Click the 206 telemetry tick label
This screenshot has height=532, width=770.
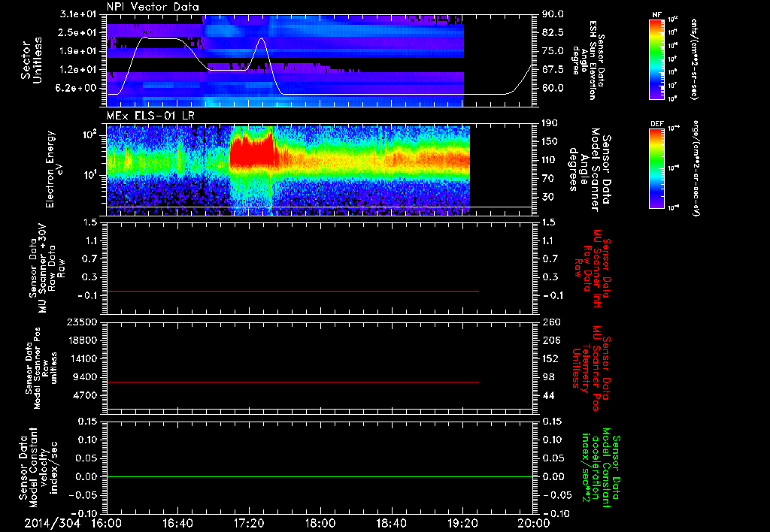[551, 340]
